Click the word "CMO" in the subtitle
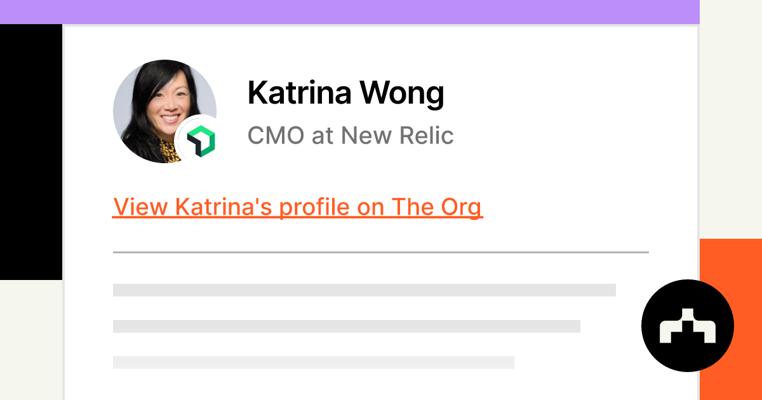This screenshot has width=762, height=400. [x=275, y=135]
